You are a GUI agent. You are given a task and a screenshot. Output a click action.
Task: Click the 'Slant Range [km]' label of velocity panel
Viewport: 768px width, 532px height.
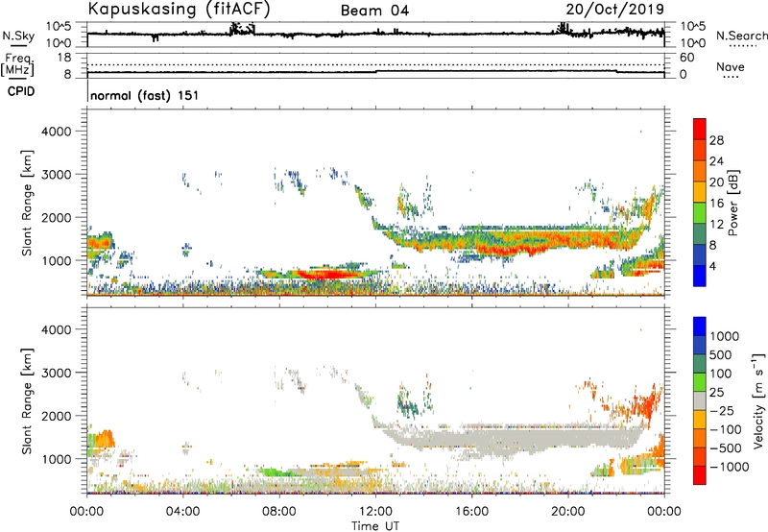27,401
